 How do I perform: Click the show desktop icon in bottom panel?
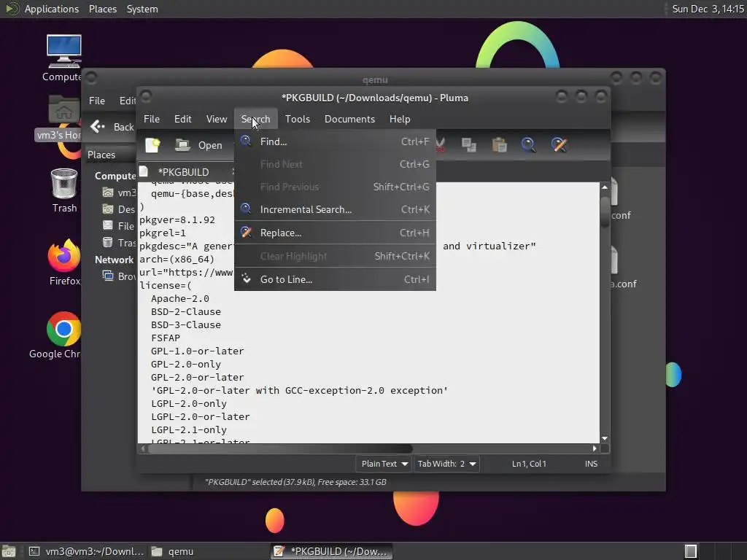click(8, 551)
